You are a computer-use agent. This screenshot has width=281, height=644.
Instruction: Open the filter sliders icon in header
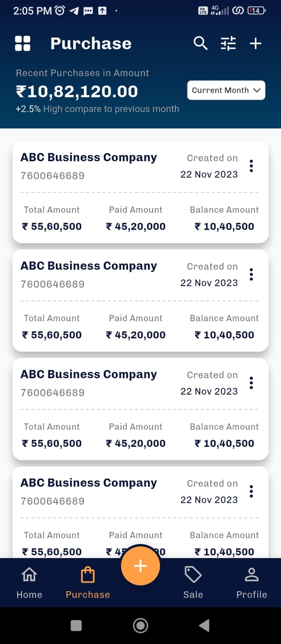pos(228,43)
